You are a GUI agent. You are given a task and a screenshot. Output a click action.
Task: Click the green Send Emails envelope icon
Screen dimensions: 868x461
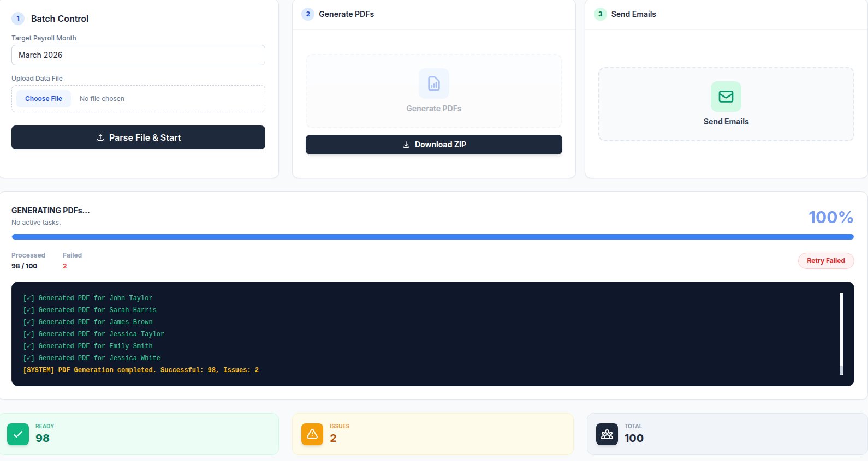point(726,97)
